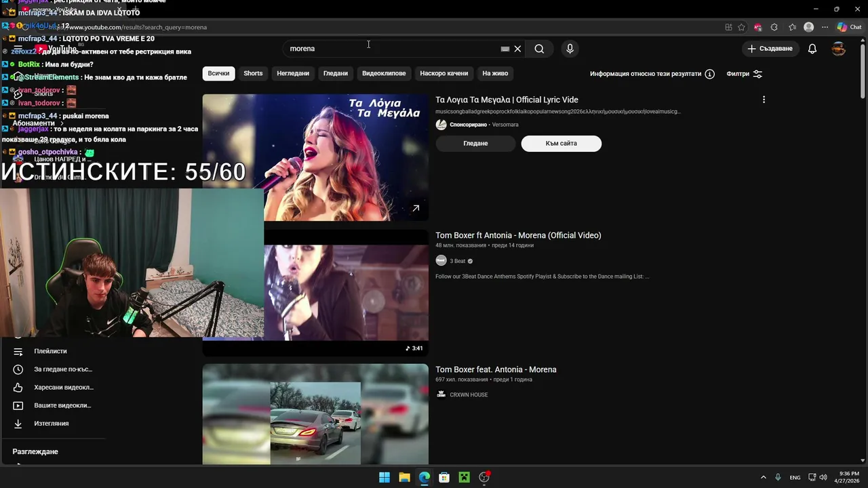Click the Versomara sponsor name
Screen dimensions: 868x488
point(505,125)
